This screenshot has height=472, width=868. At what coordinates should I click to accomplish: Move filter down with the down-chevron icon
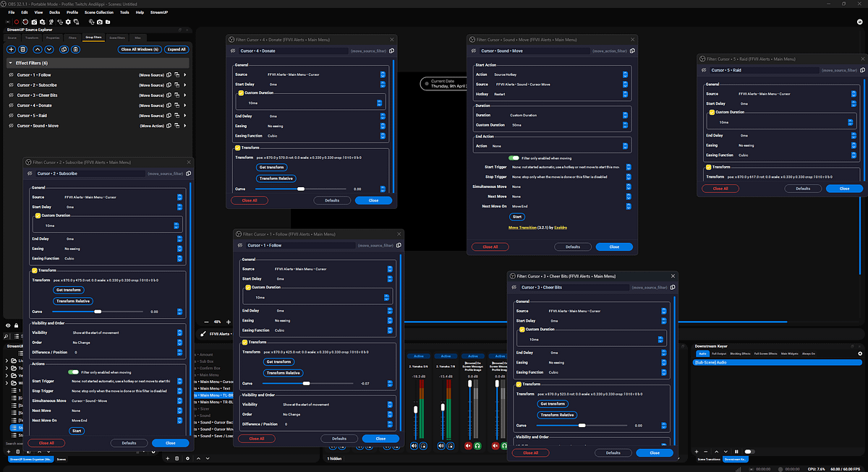point(49,50)
